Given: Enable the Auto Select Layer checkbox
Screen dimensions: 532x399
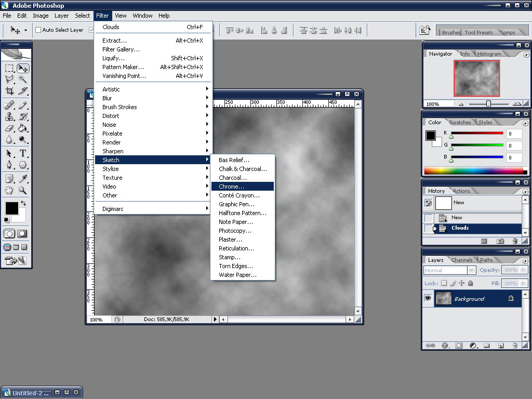Looking at the screenshot, I should click(38, 30).
